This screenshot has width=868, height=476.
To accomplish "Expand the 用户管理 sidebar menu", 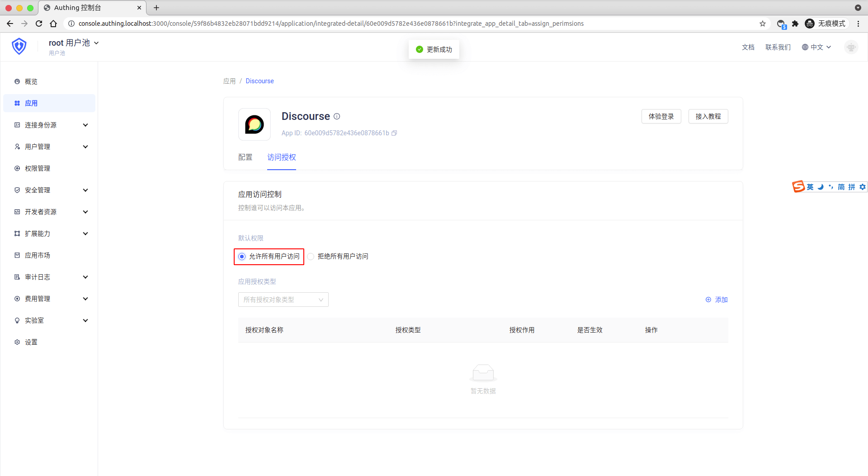I will 50,147.
